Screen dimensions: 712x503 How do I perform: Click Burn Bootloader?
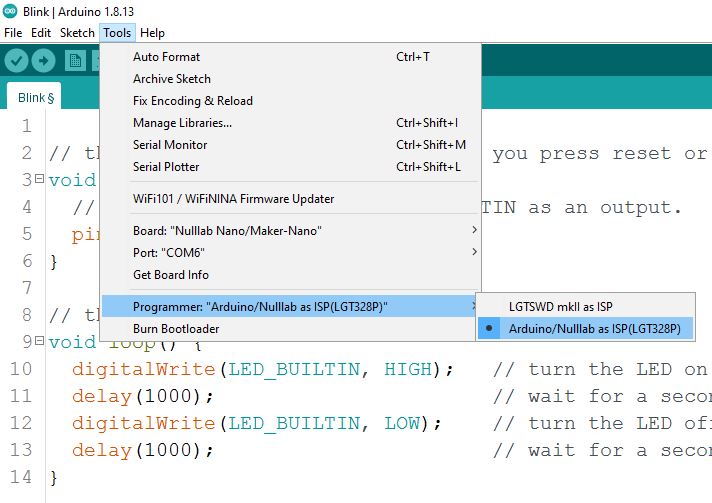(x=176, y=328)
